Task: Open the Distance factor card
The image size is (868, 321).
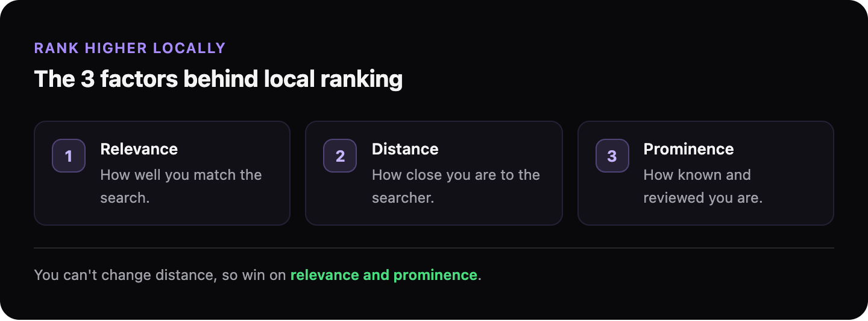Action: [x=434, y=173]
